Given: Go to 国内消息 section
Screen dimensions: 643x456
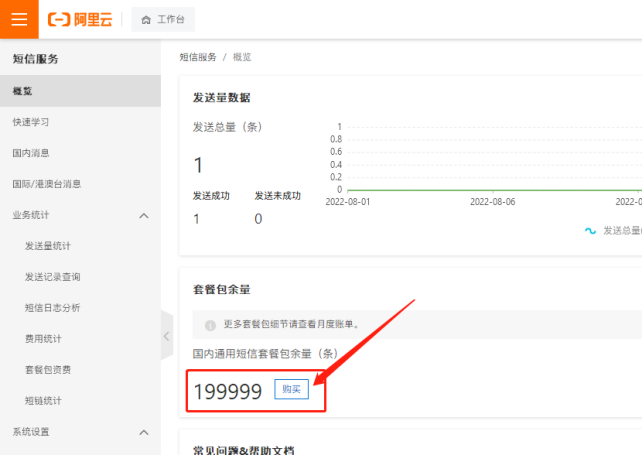Looking at the screenshot, I should click(x=31, y=153).
